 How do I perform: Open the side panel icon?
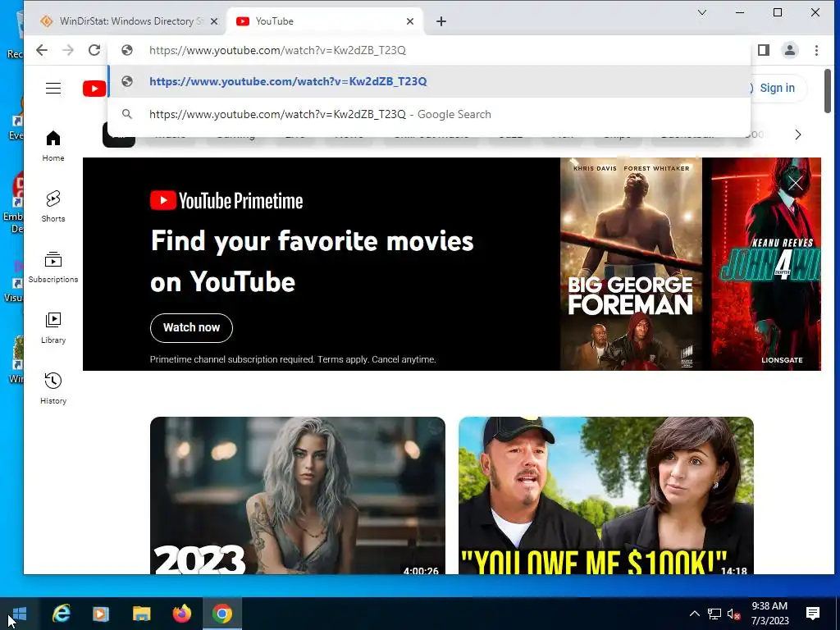click(764, 50)
